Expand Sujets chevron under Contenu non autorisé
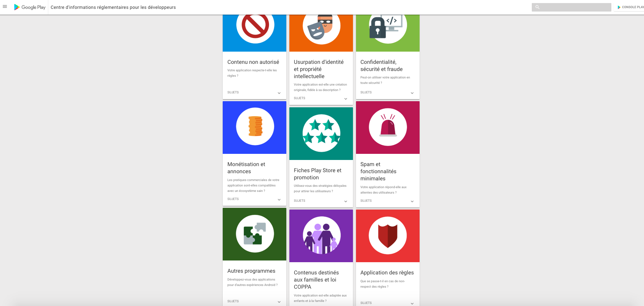Viewport: 644px width, 306px height. 279,93
